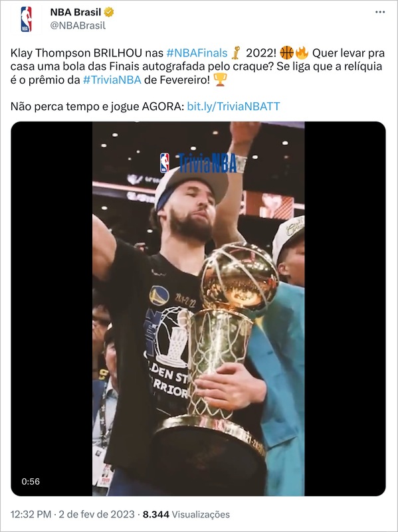Click the trophy emoji after Fevereiro
This screenshot has width=398, height=532.
pos(220,80)
